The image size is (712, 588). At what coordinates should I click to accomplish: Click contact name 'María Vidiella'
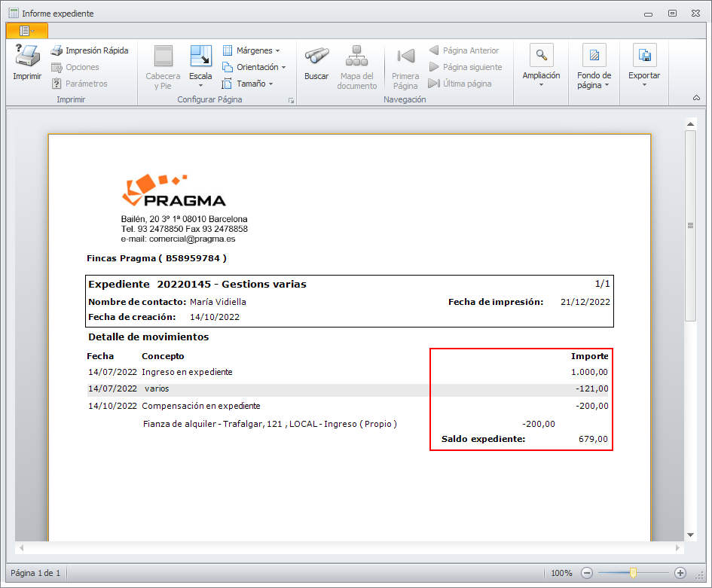(218, 302)
